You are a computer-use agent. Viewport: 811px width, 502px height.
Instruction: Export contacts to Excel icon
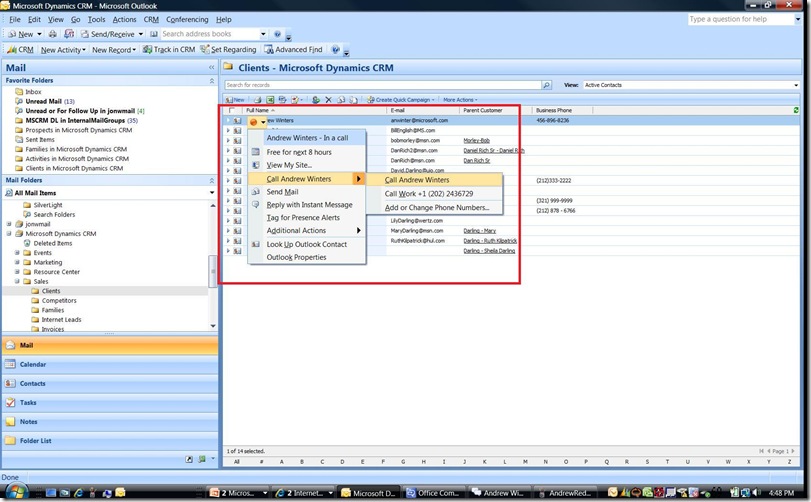pyautogui.click(x=270, y=100)
